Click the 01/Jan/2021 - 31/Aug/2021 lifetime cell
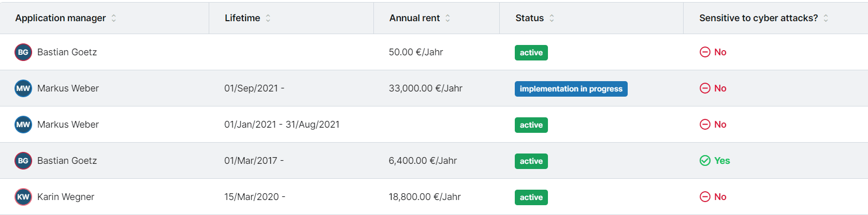The width and height of the screenshot is (868, 215). (x=282, y=125)
